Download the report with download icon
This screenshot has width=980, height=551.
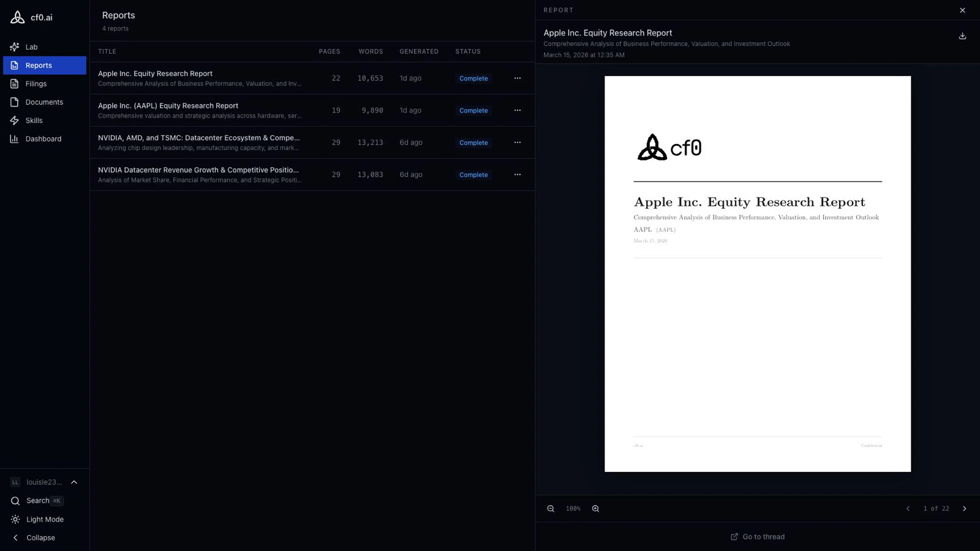tap(962, 36)
